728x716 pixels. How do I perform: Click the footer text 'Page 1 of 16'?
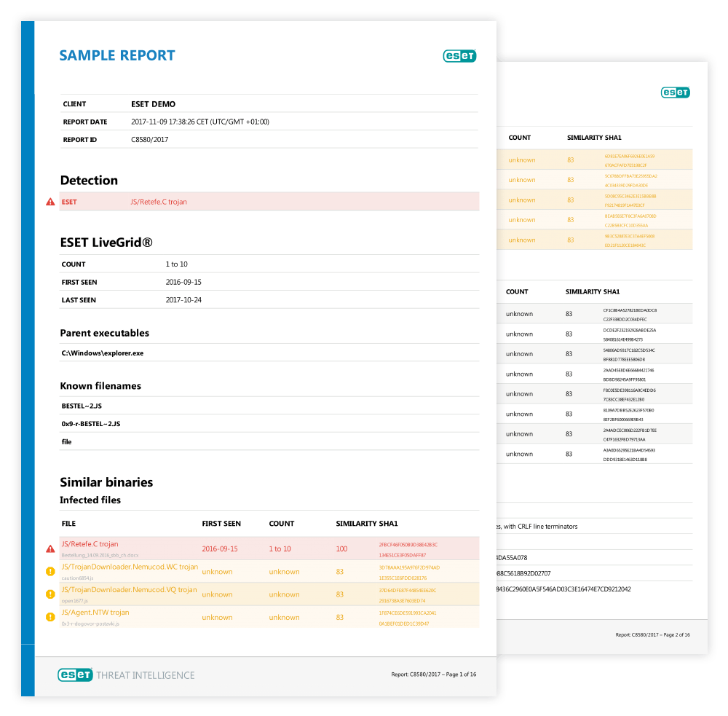point(461,674)
